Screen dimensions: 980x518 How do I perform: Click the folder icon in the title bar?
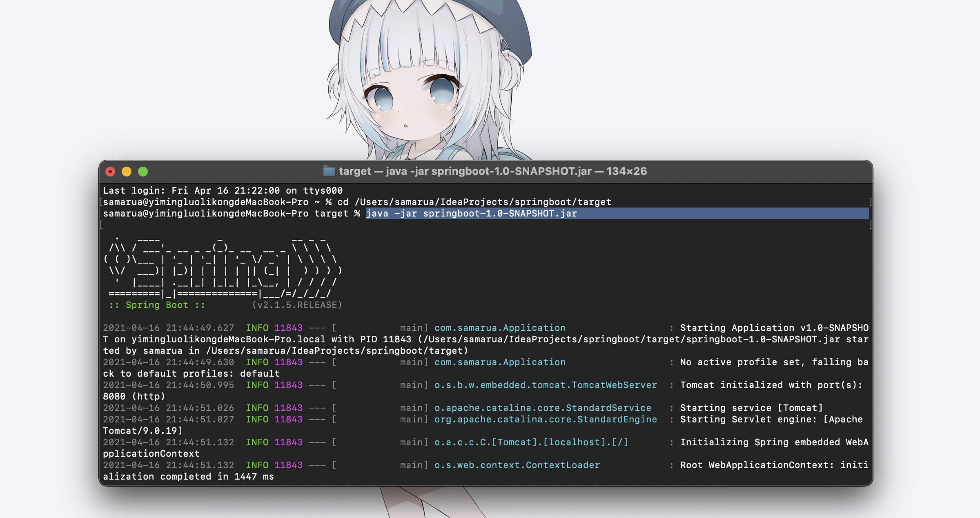click(329, 171)
